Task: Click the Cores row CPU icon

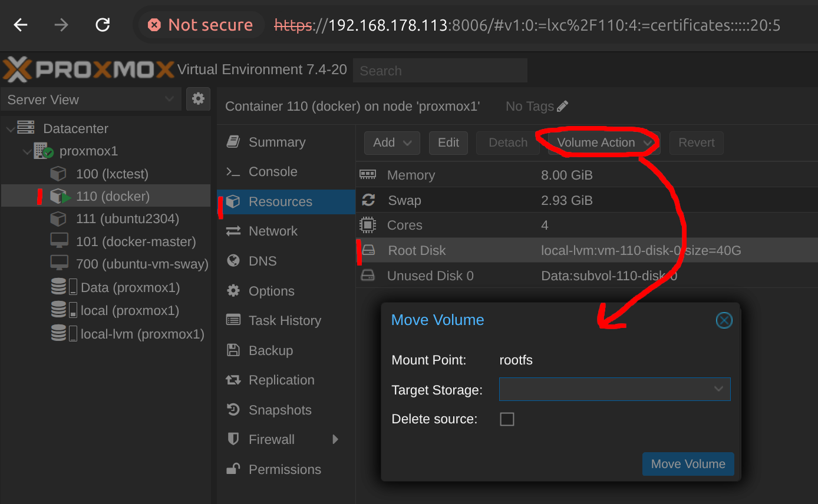Action: point(368,225)
